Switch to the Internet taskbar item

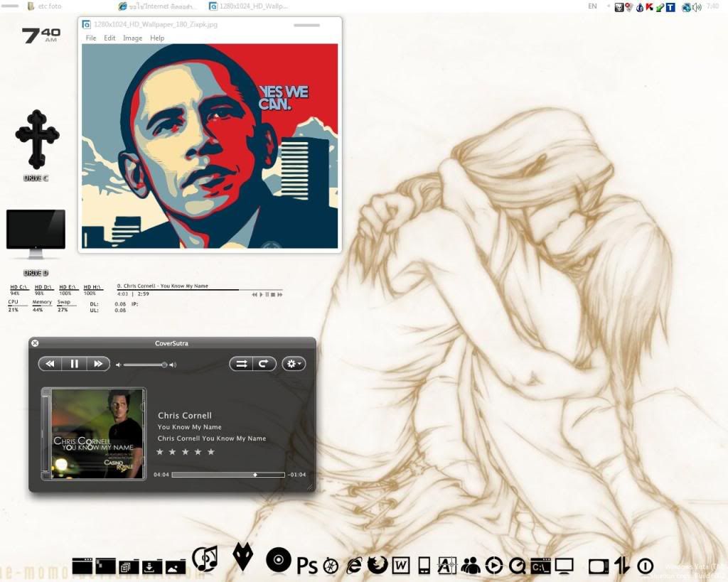coord(158,6)
